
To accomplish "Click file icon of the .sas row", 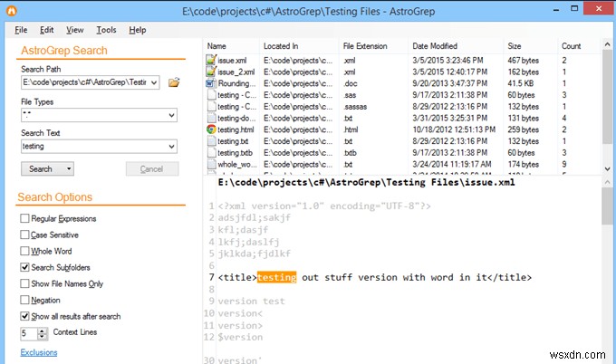I will point(211,95).
